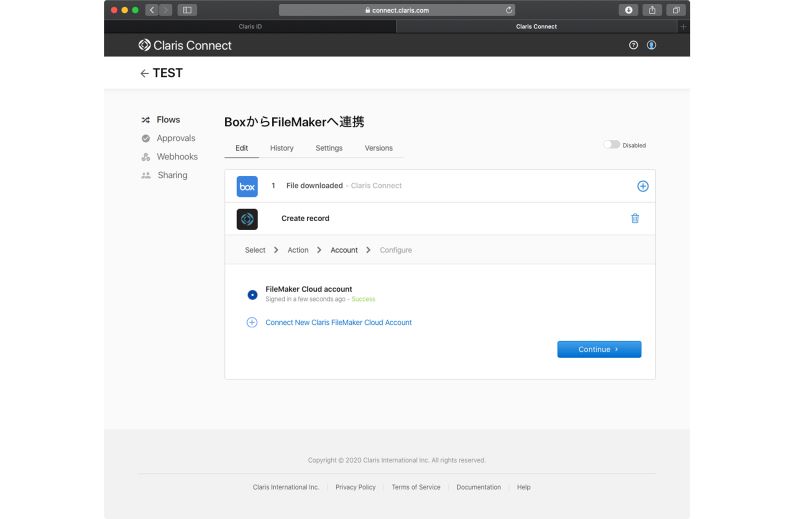Viewport: 800px width, 519px height.
Task: Open the user profile icon
Action: 652,45
